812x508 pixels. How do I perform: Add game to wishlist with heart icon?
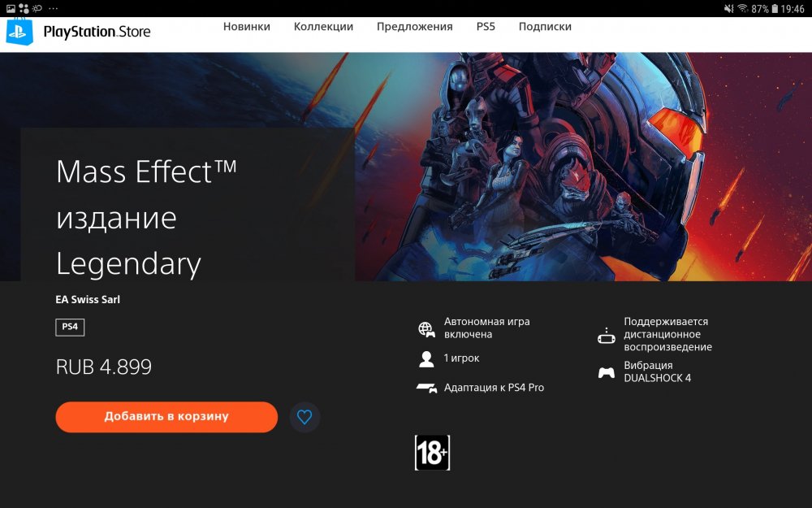[x=304, y=417]
